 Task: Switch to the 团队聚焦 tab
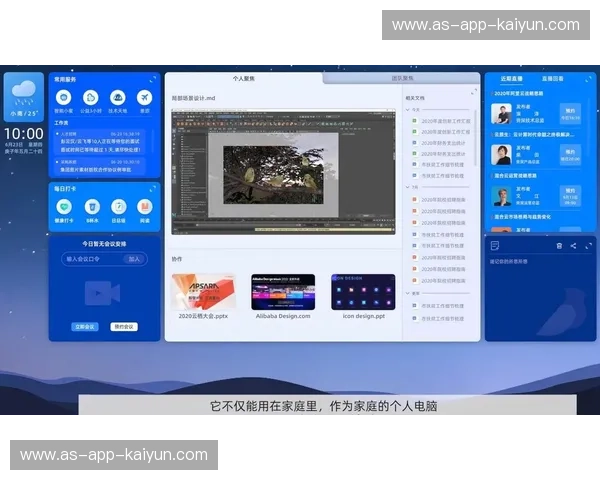[x=402, y=78]
